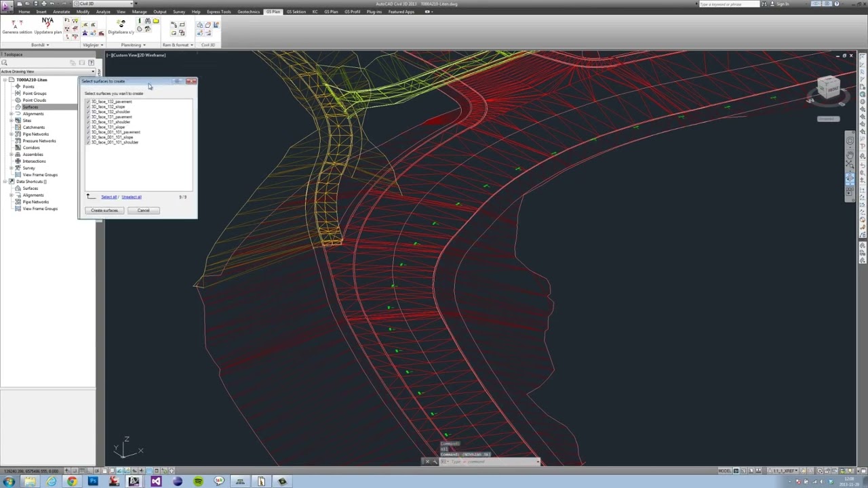The height and width of the screenshot is (488, 868).
Task: Expand the Sites tree node
Action: [11, 121]
